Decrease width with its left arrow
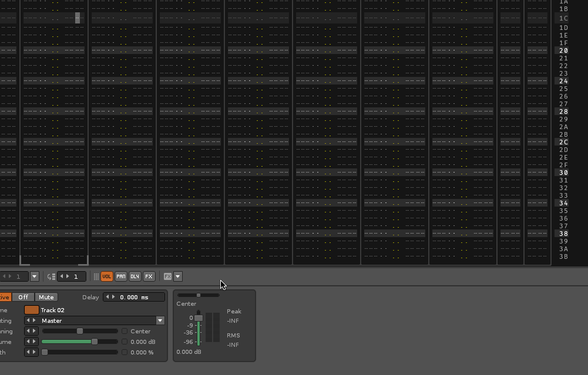Screen dimensions: 588x375 click(x=28, y=352)
